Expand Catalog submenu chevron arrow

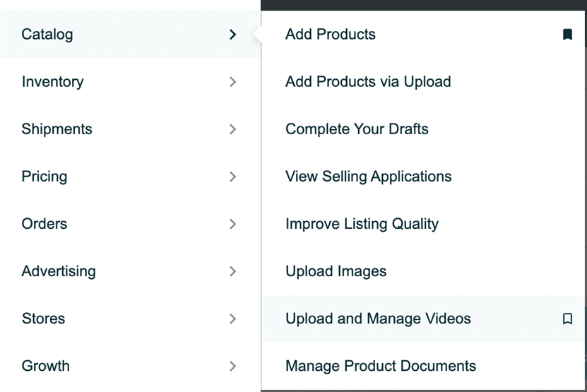click(x=232, y=35)
